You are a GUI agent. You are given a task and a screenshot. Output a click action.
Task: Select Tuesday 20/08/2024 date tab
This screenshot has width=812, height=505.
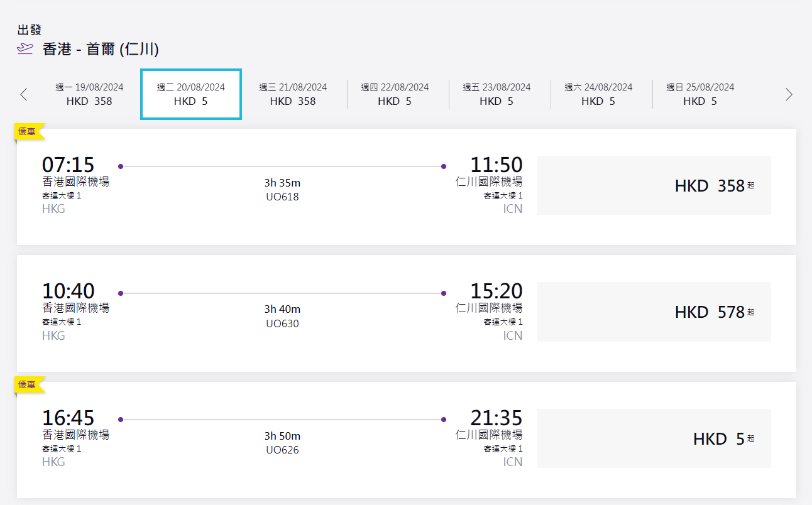tap(191, 94)
